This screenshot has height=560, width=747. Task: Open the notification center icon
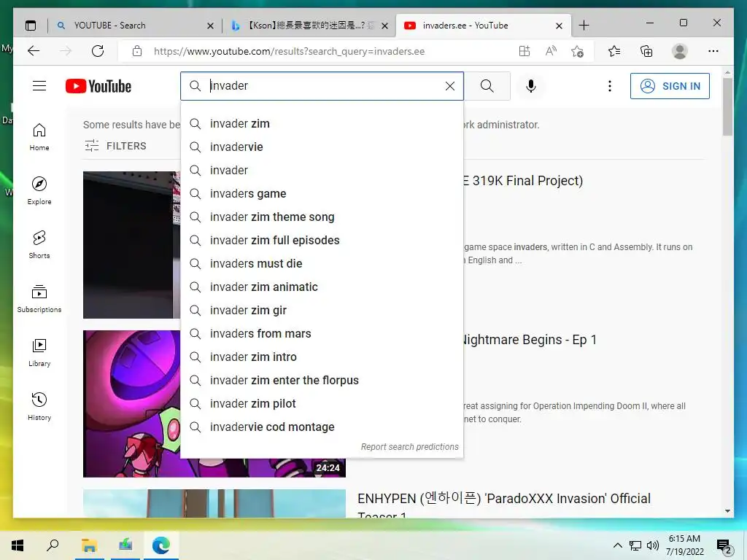click(x=724, y=545)
